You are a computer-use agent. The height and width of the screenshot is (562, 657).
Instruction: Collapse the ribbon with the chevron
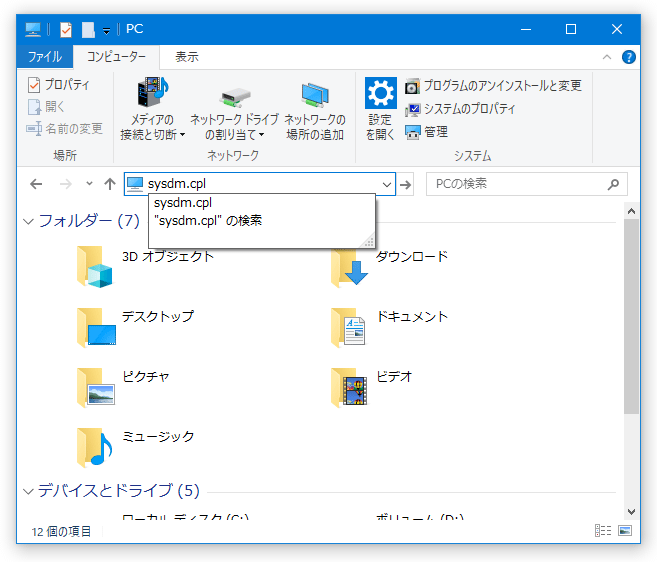(x=607, y=57)
